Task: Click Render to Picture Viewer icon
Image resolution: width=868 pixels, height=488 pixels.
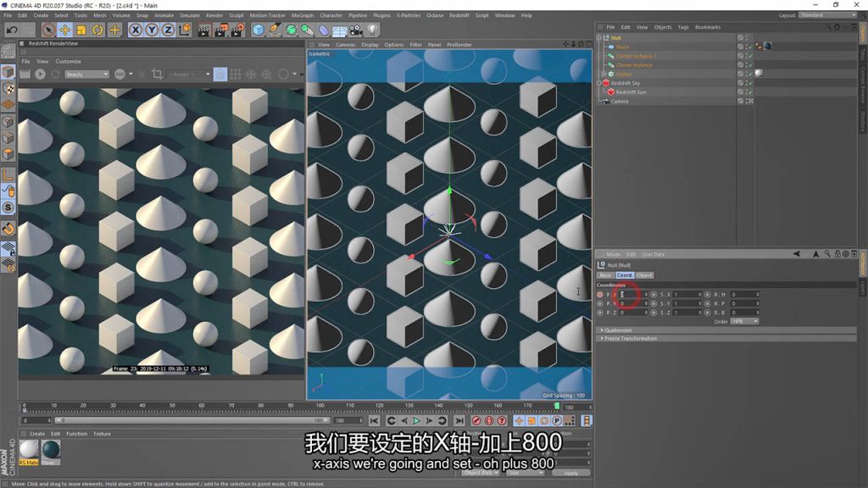Action: tap(220, 30)
